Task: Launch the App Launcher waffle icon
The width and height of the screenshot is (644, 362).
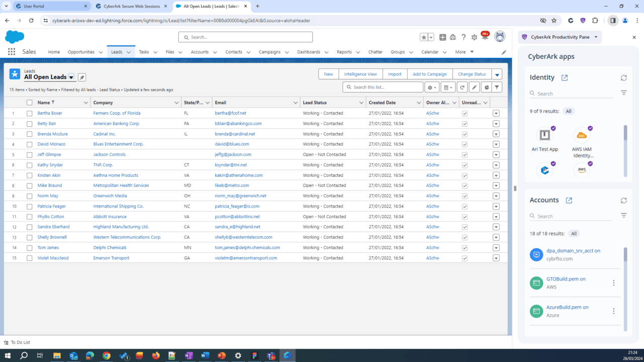Action: click(x=11, y=51)
